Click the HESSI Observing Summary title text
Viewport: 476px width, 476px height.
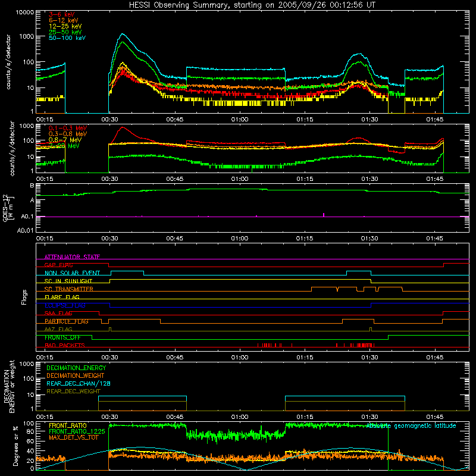click(252, 5)
